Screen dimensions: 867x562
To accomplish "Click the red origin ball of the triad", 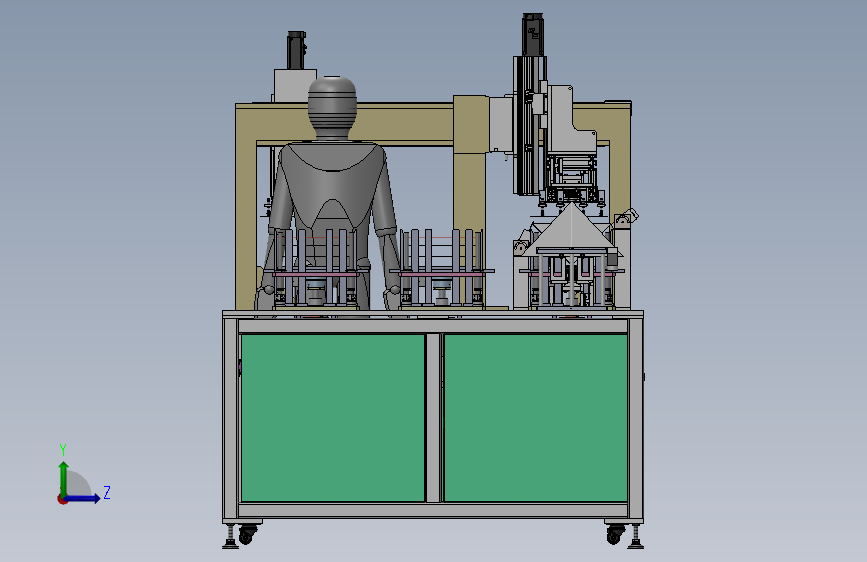I will 62,499.
